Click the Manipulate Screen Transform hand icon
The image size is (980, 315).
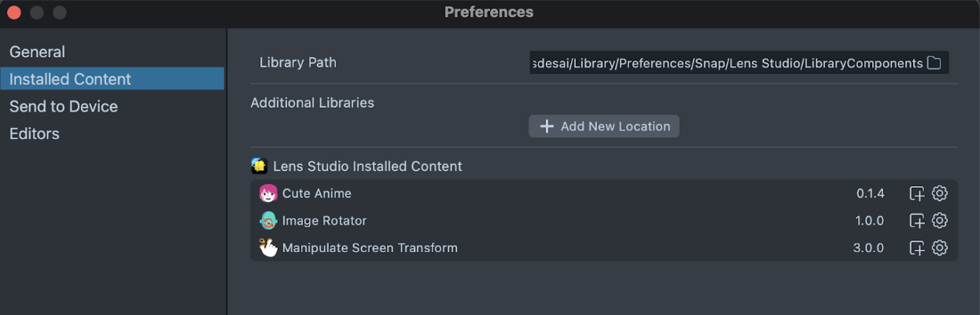click(268, 248)
